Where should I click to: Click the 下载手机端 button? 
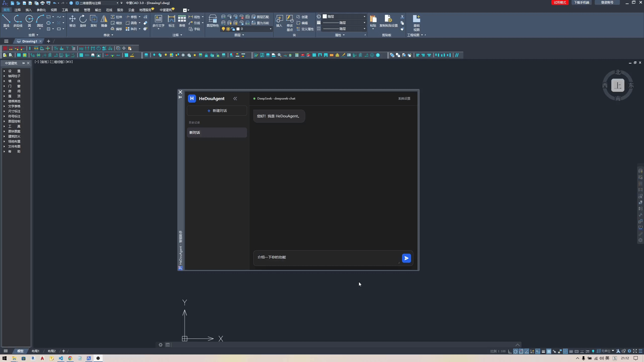(x=581, y=3)
